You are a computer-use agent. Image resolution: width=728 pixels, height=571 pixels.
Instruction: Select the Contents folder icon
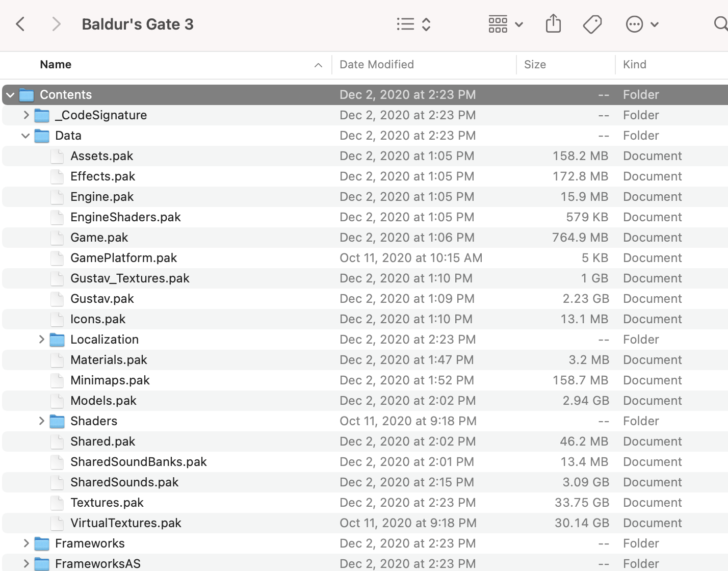[x=27, y=95]
